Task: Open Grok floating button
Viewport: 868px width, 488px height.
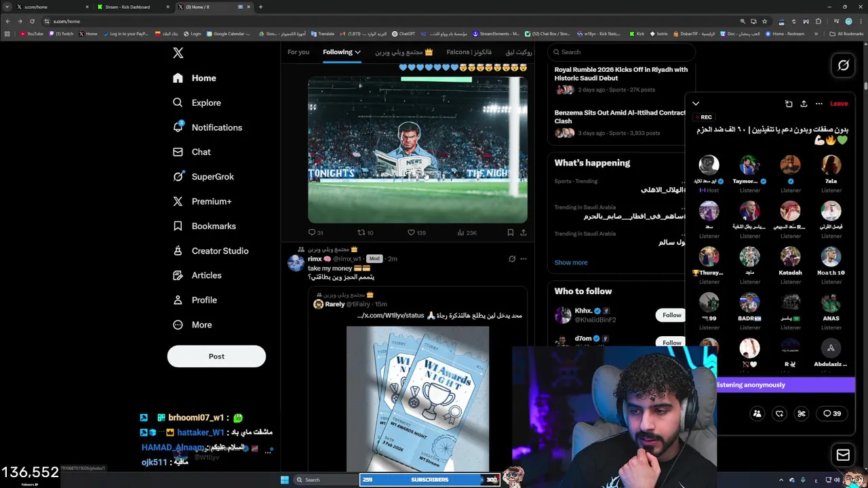Action: [x=843, y=65]
